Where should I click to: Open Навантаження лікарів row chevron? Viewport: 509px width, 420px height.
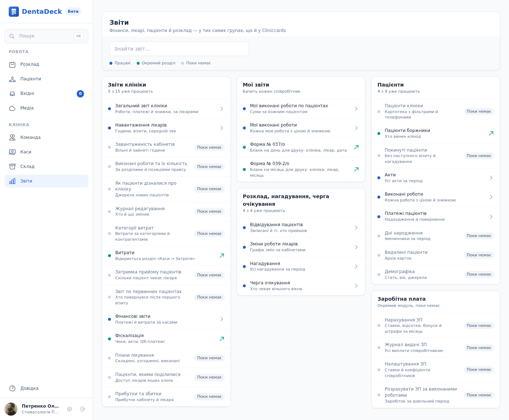222,128
